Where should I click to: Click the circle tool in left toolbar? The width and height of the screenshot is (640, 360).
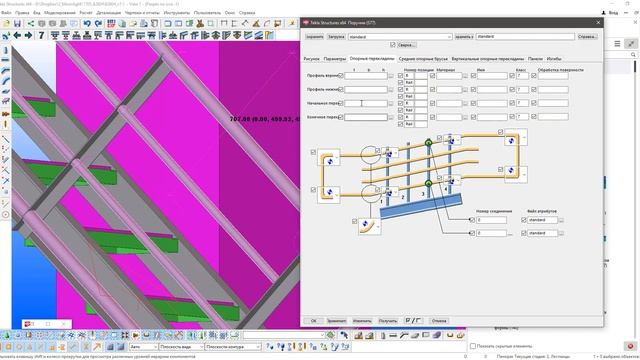point(5,214)
